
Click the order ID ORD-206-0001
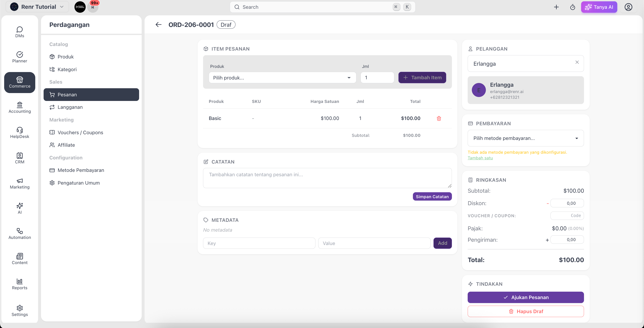191,25
